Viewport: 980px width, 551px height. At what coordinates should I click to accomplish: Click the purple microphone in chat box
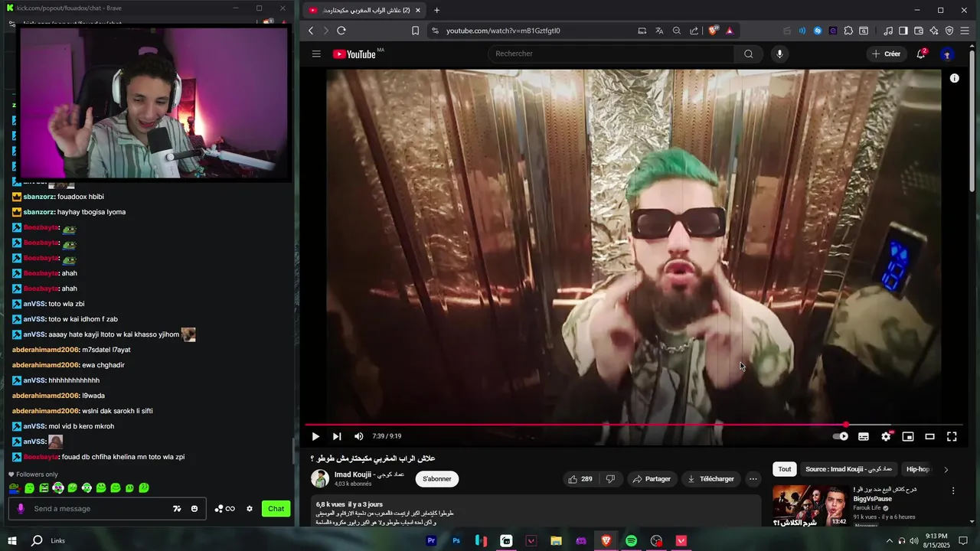[x=21, y=509]
